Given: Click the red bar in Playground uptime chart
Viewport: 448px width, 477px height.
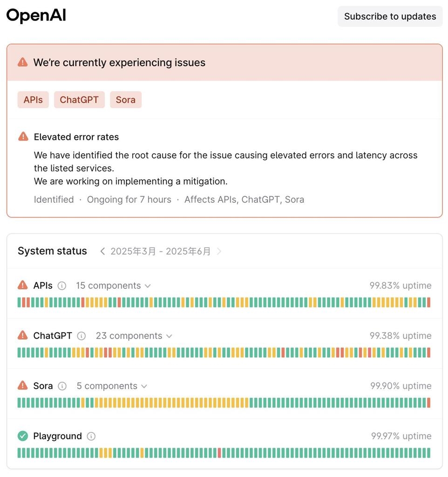Looking at the screenshot, I should click(x=219, y=453).
